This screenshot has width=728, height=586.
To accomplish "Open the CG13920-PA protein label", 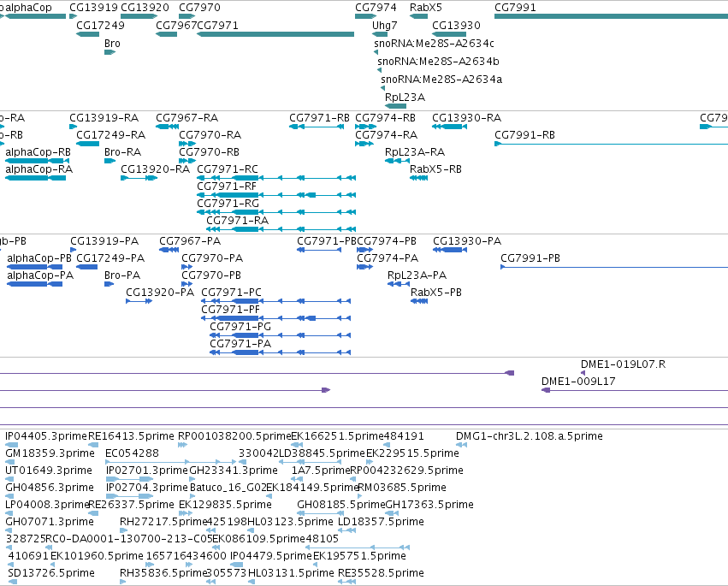I will (160, 293).
